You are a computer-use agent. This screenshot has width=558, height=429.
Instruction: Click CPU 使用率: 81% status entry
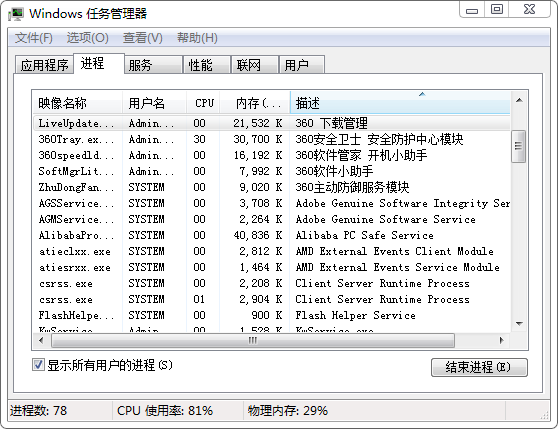click(165, 411)
